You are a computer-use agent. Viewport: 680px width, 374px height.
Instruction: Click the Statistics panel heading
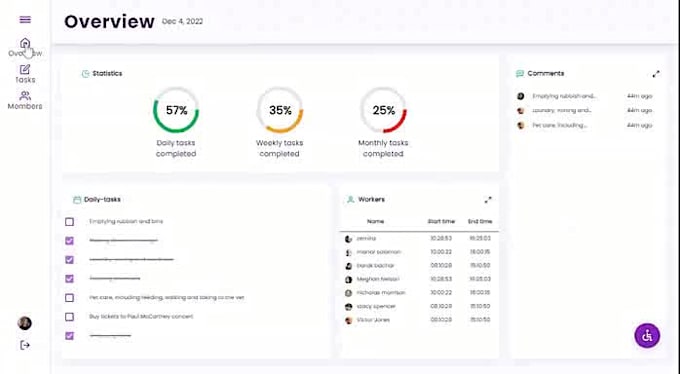(x=107, y=73)
